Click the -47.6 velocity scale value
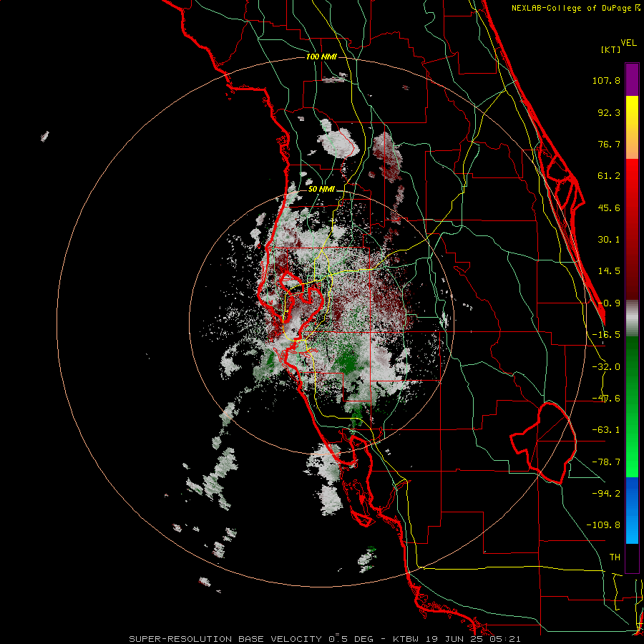 (606, 399)
